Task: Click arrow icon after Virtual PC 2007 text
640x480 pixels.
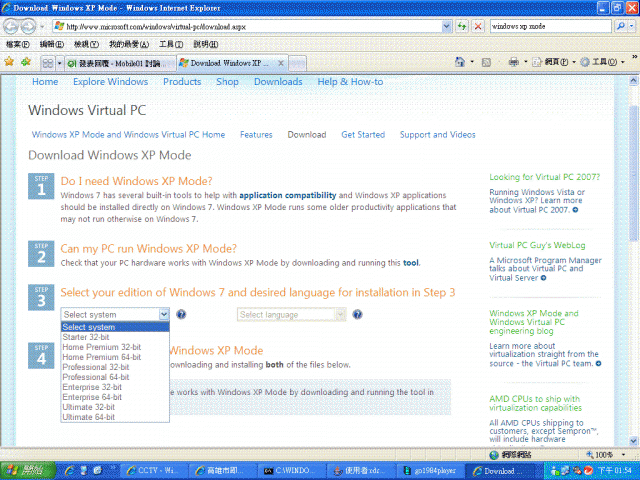Action: 575,210
